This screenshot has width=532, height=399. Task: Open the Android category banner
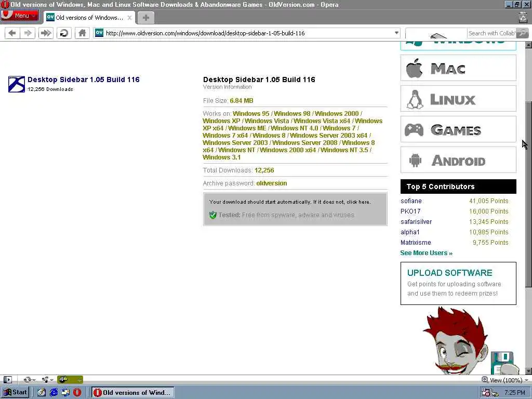(x=458, y=160)
